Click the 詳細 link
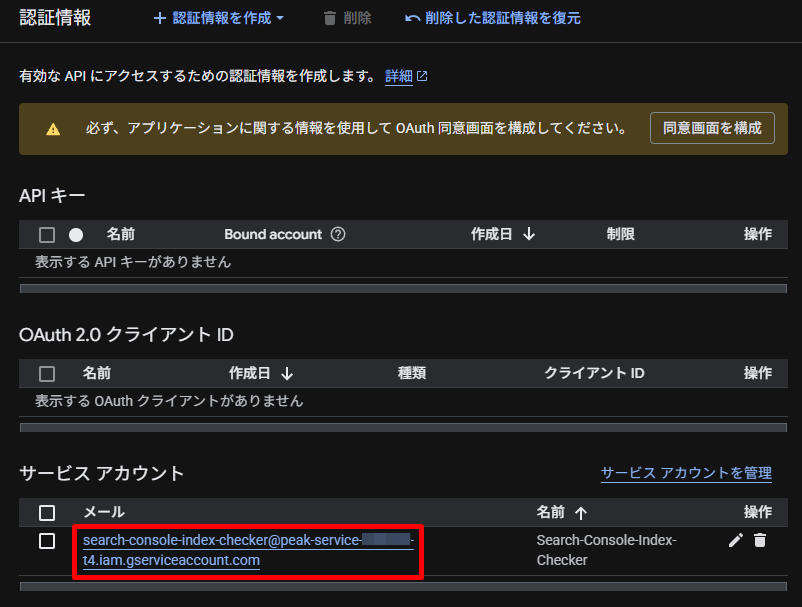802x607 pixels. (398, 76)
